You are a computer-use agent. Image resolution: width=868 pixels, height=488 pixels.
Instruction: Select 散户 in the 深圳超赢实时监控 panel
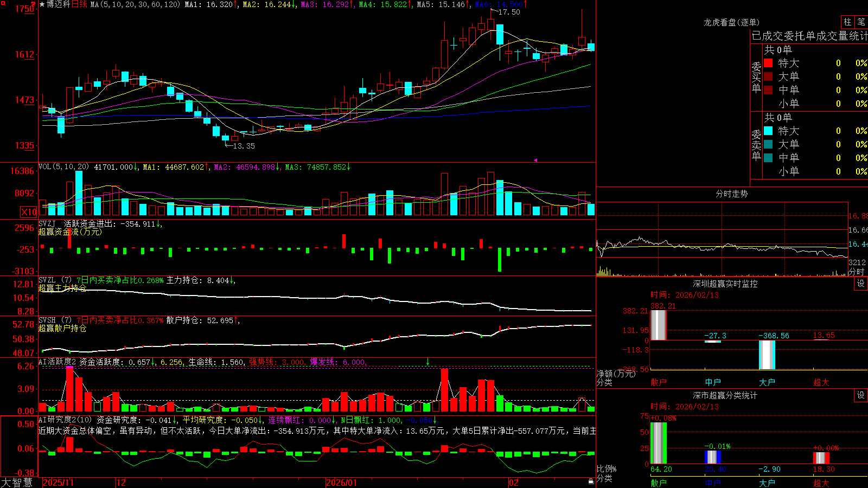659,382
